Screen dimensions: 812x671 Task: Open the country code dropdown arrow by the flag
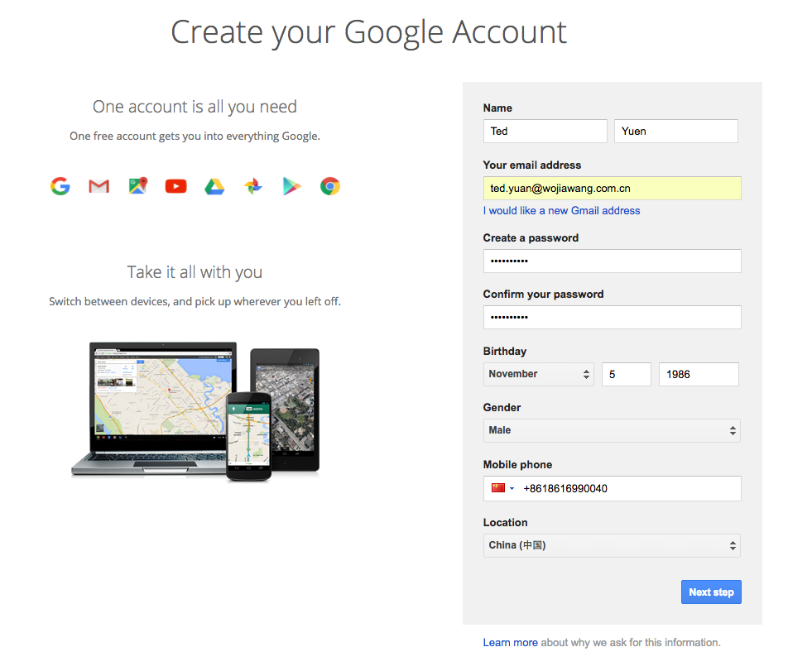click(512, 488)
